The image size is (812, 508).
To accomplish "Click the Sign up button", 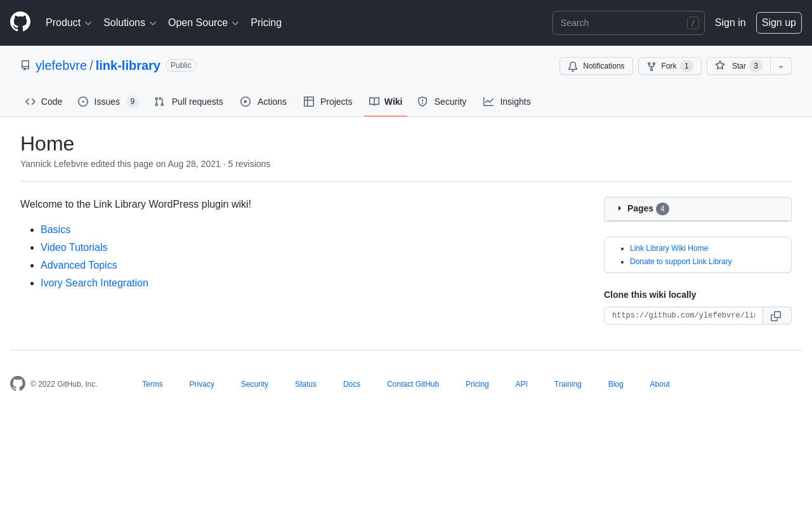I will [x=778, y=23].
